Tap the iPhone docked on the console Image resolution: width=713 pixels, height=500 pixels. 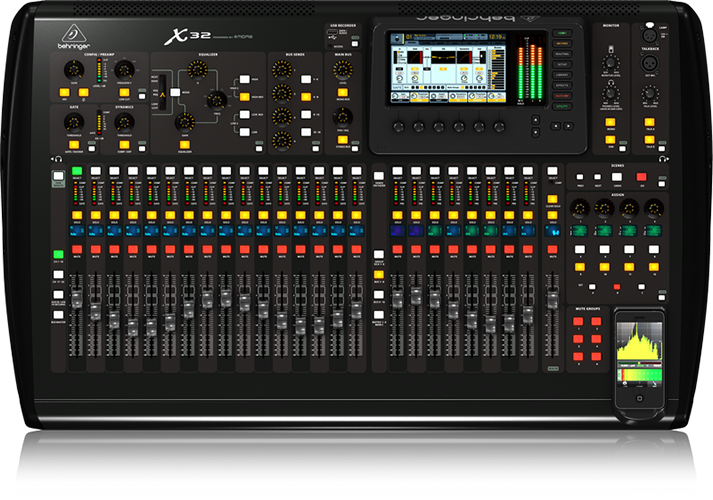click(x=639, y=361)
